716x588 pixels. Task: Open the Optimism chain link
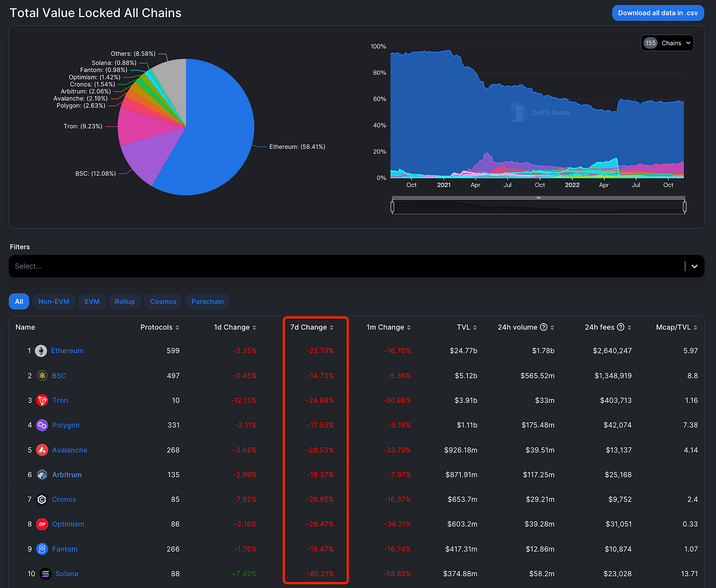tap(68, 524)
